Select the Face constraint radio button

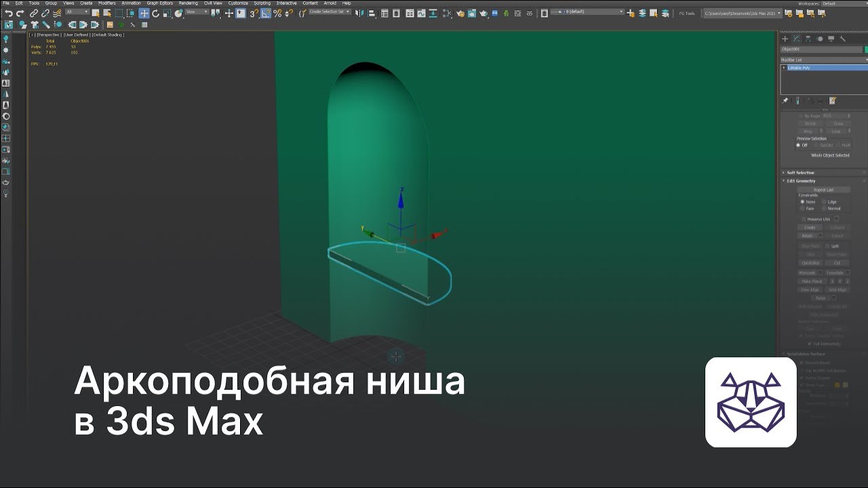[x=802, y=208]
